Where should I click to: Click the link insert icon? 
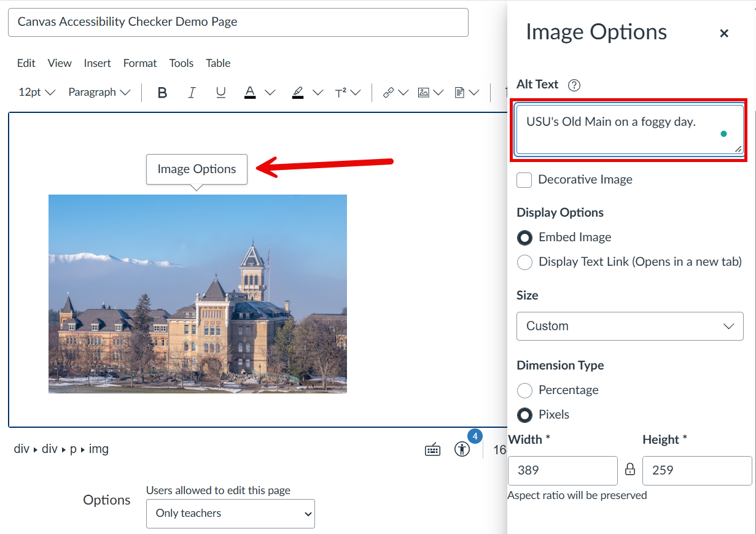388,93
